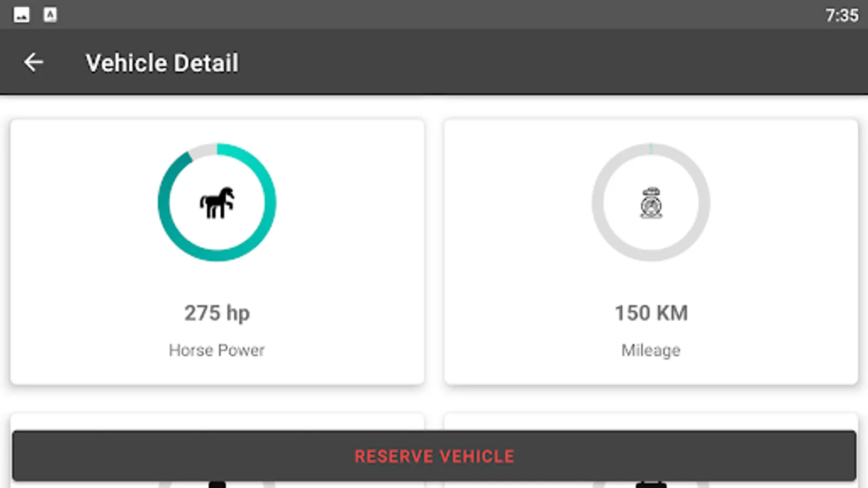Click partially hidden icon in bottom-left card
This screenshot has width=868, height=488.
coord(217,484)
